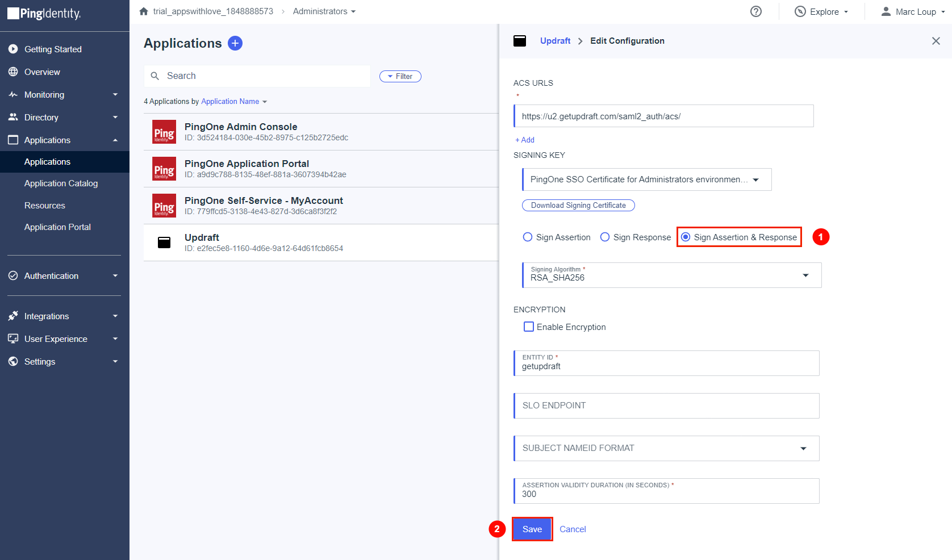Image resolution: width=952 pixels, height=560 pixels.
Task: Click the Overview globe icon
Action: pyautogui.click(x=13, y=72)
